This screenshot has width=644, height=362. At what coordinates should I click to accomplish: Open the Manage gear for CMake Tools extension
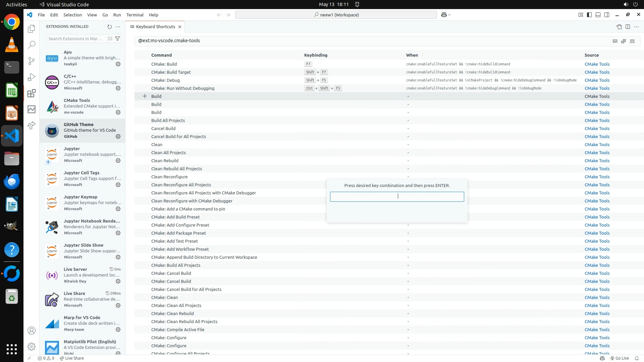[x=118, y=112]
